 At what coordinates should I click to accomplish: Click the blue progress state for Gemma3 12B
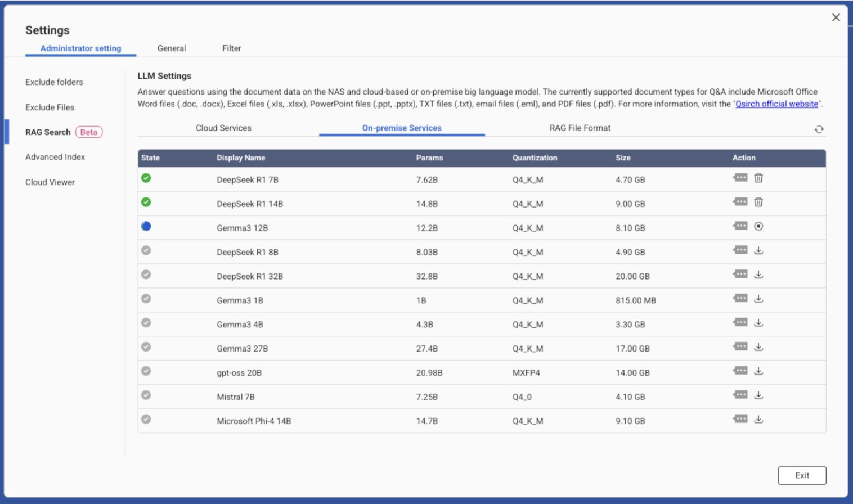tap(146, 227)
